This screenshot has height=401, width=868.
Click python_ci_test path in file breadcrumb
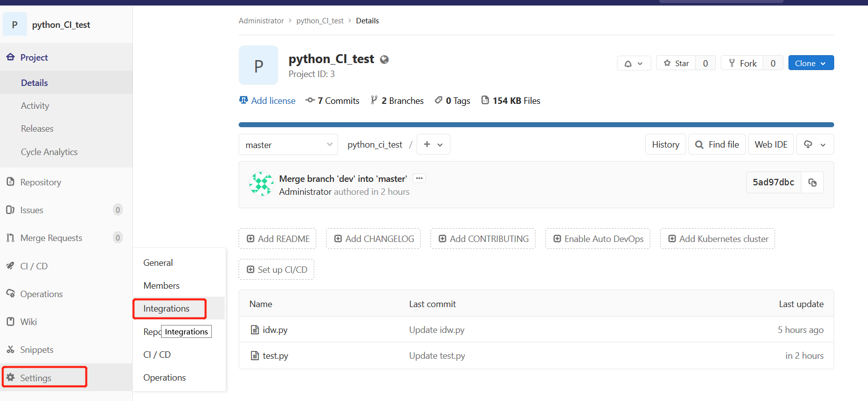375,145
